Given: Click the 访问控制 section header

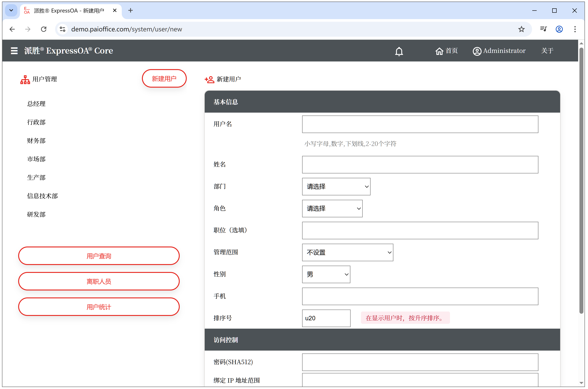Looking at the screenshot, I should pos(382,340).
